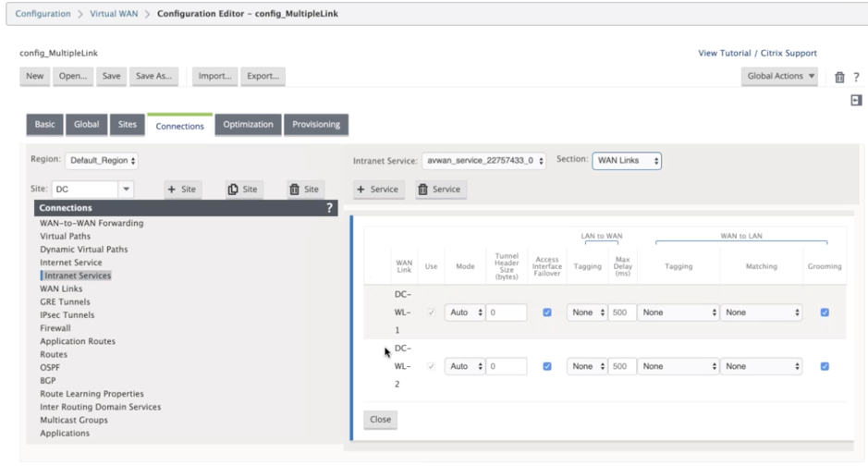Select Internet Service in Connections list
The width and height of the screenshot is (868, 466).
[71, 263]
